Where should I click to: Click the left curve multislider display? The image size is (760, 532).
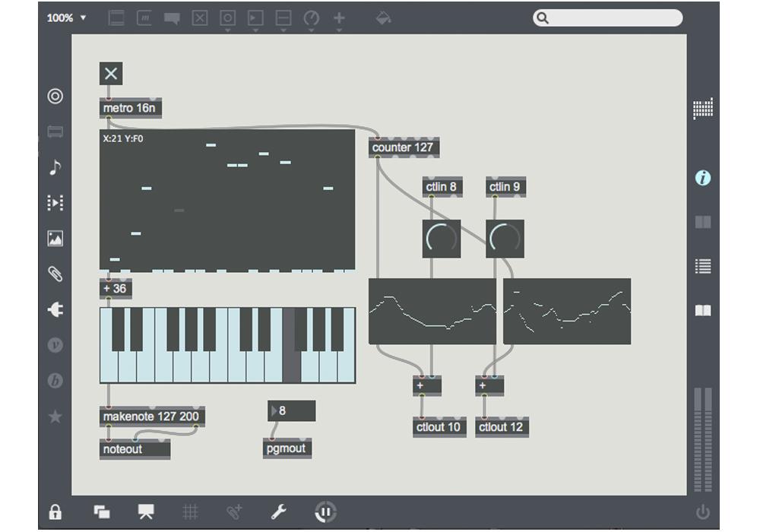click(x=432, y=311)
